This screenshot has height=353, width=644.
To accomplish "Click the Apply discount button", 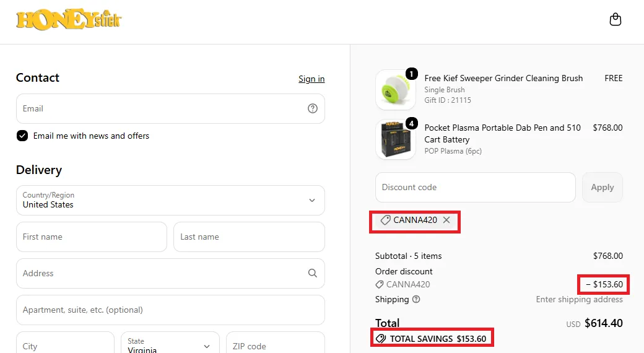I will [602, 188].
